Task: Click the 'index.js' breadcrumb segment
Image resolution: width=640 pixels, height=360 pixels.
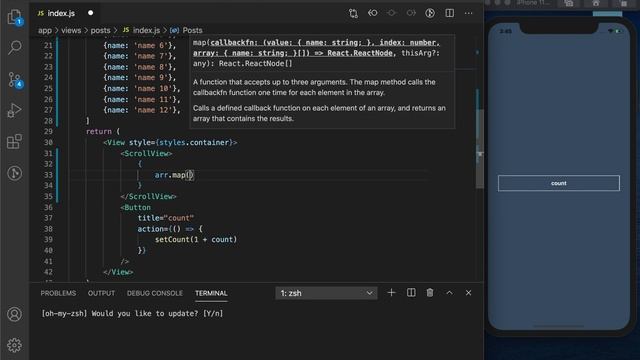Action: pyautogui.click(x=142, y=30)
